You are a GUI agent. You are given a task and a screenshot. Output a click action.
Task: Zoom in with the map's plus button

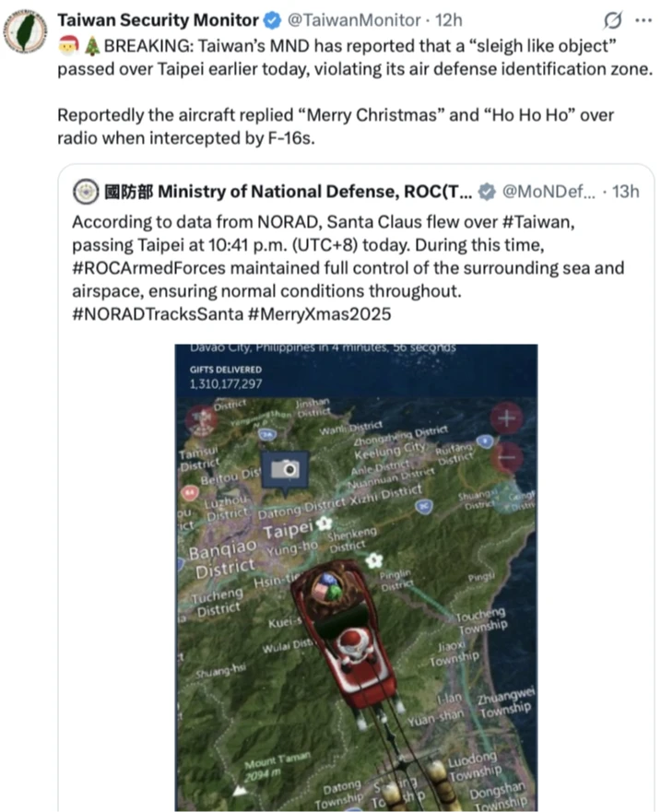507,417
